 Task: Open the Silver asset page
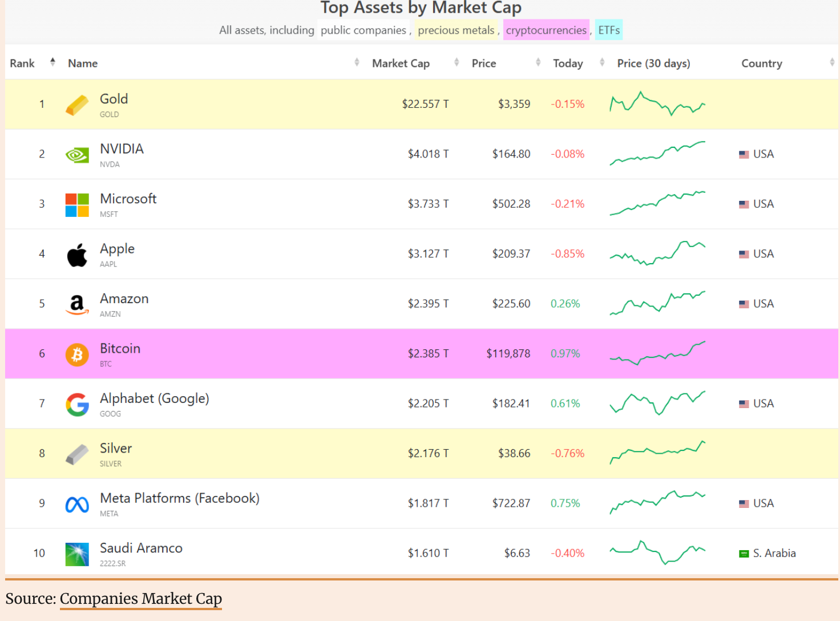click(116, 449)
